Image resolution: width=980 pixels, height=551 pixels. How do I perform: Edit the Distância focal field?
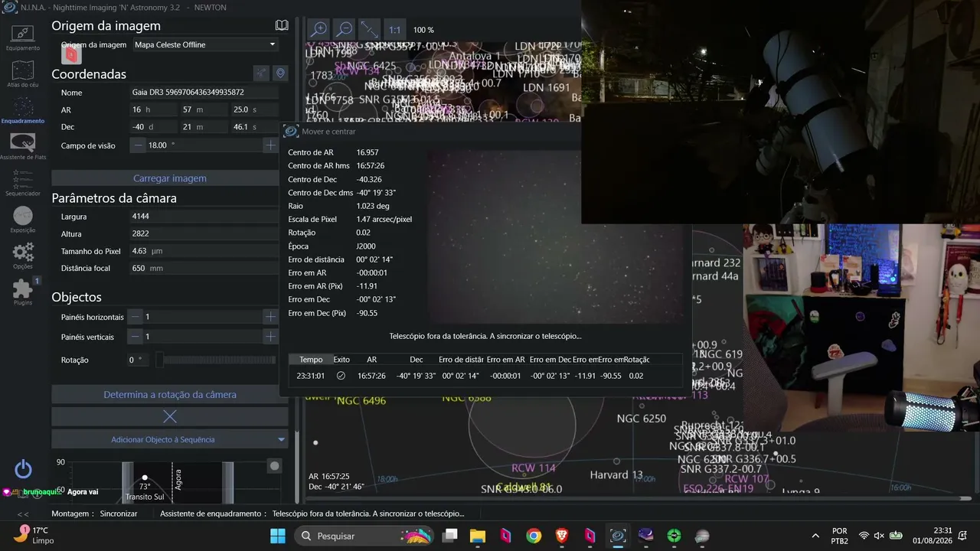click(204, 269)
